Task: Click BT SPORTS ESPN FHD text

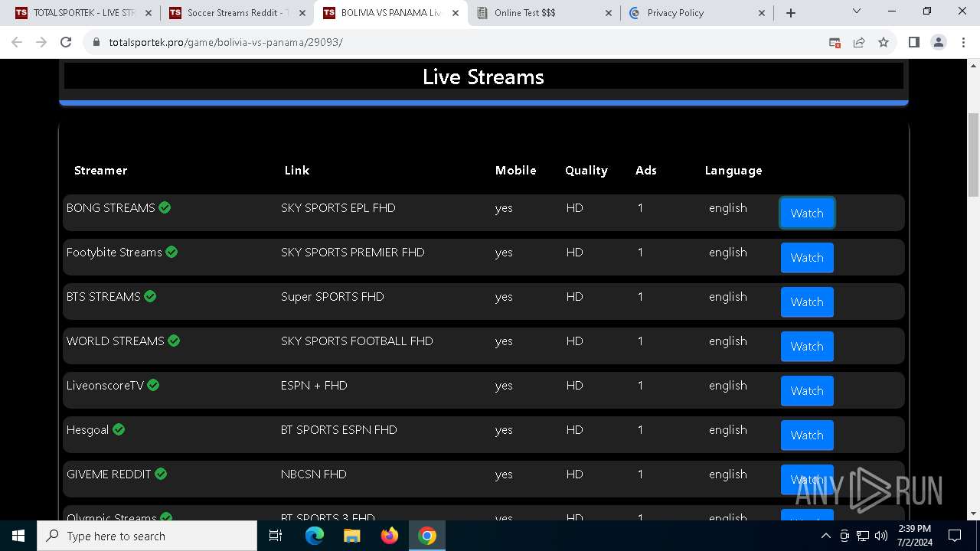Action: 338,429
